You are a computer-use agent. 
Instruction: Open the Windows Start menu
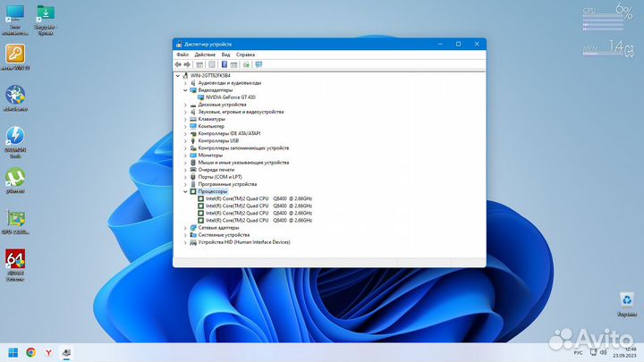pos(13,352)
